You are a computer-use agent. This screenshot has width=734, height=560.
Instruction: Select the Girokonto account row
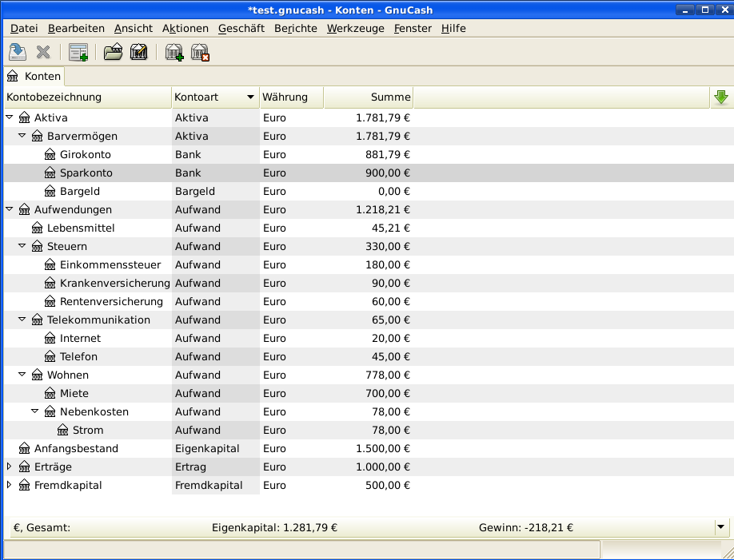tap(85, 154)
